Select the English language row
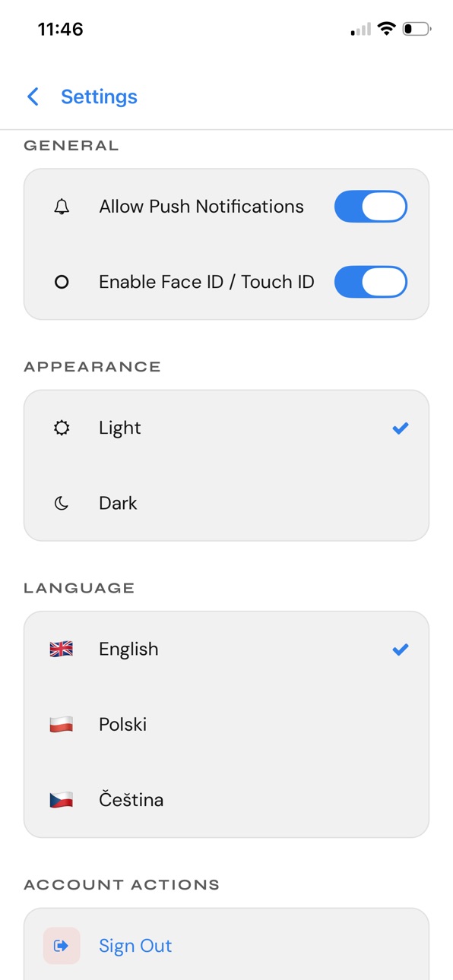The image size is (453, 980). [x=226, y=649]
